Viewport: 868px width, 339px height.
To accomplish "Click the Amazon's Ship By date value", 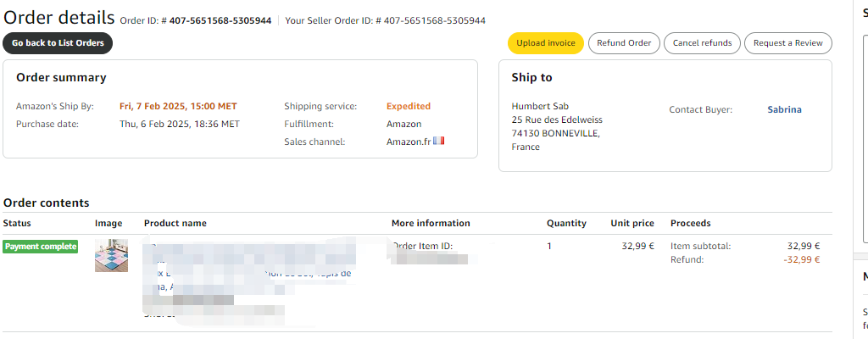I will point(178,107).
